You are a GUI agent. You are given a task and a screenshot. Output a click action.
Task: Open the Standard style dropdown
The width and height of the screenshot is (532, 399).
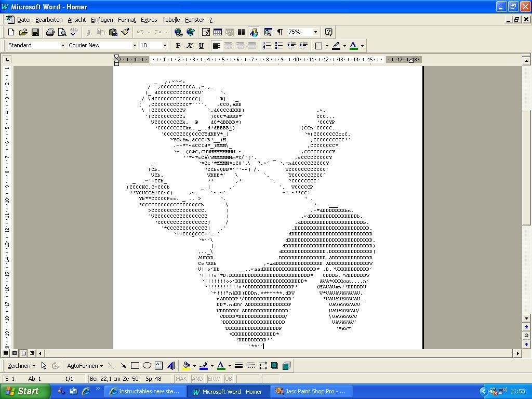coord(63,46)
